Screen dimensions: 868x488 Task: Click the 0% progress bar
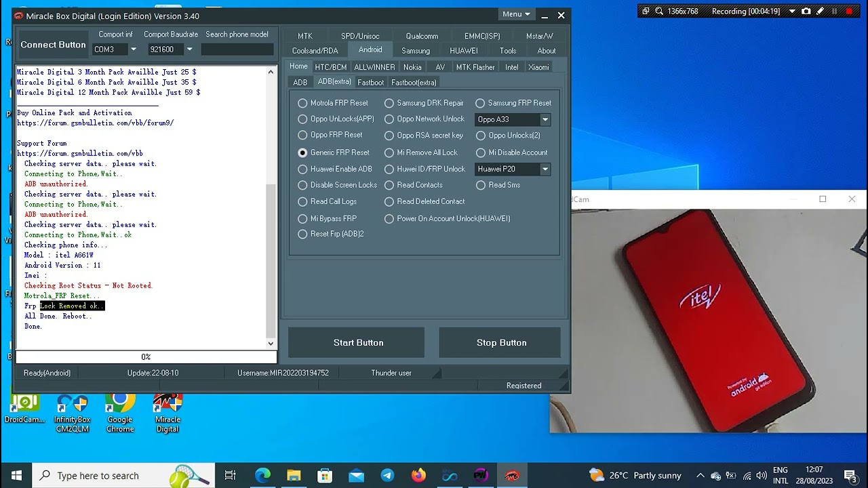coord(146,357)
